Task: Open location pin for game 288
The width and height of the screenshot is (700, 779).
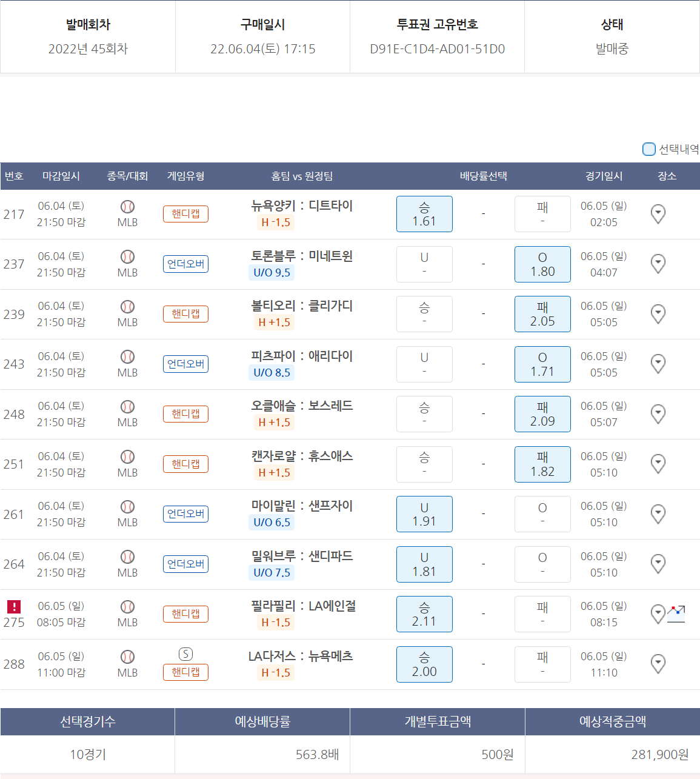Action: [x=658, y=664]
